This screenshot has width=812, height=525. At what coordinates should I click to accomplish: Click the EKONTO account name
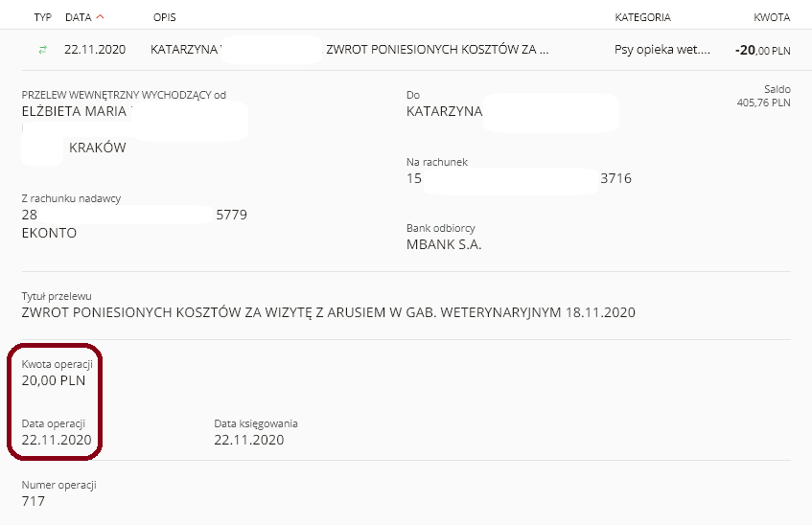click(49, 233)
